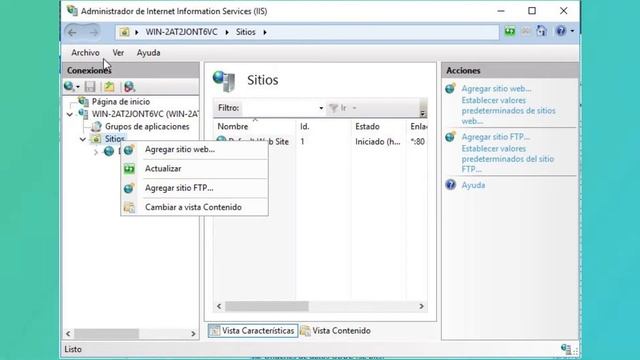
Task: Click the save connections disk icon
Action: coord(90,86)
